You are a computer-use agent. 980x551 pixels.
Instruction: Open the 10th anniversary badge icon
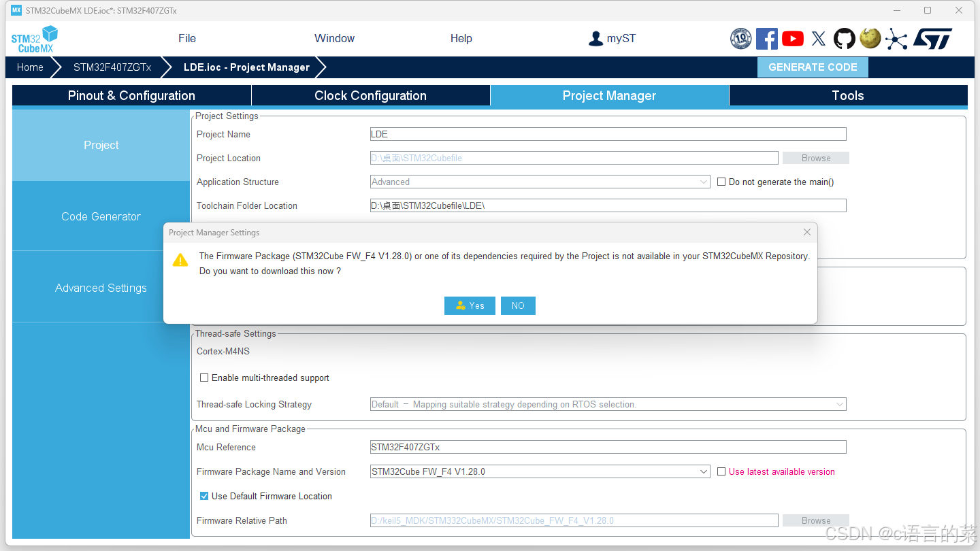pos(740,39)
